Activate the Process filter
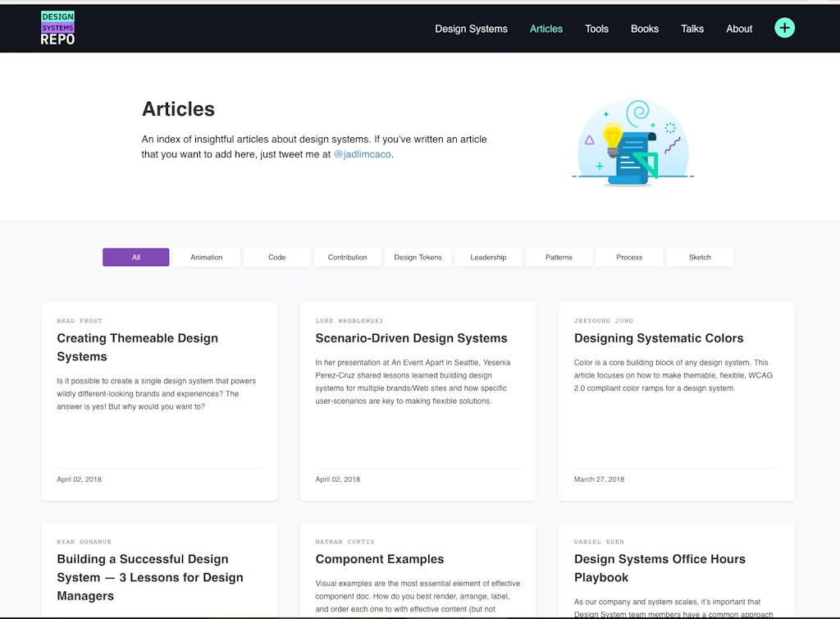The height and width of the screenshot is (619, 840). 629,257
